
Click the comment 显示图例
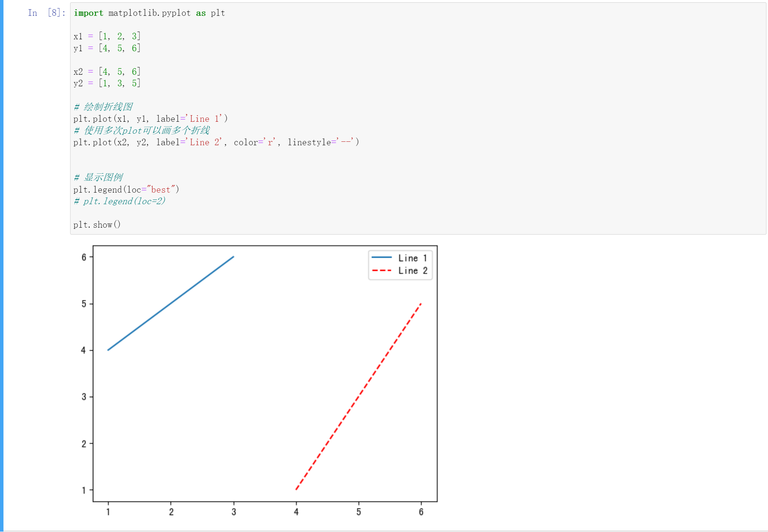(x=98, y=177)
